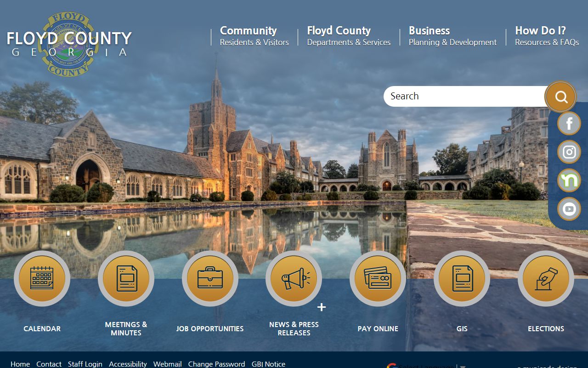Click the search magnifying glass button
This screenshot has height=368, width=588.
(x=560, y=97)
